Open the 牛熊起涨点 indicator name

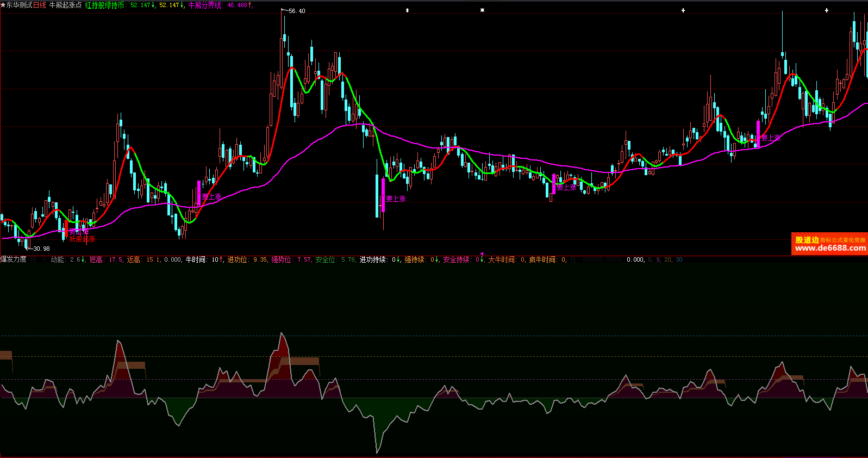click(65, 5)
